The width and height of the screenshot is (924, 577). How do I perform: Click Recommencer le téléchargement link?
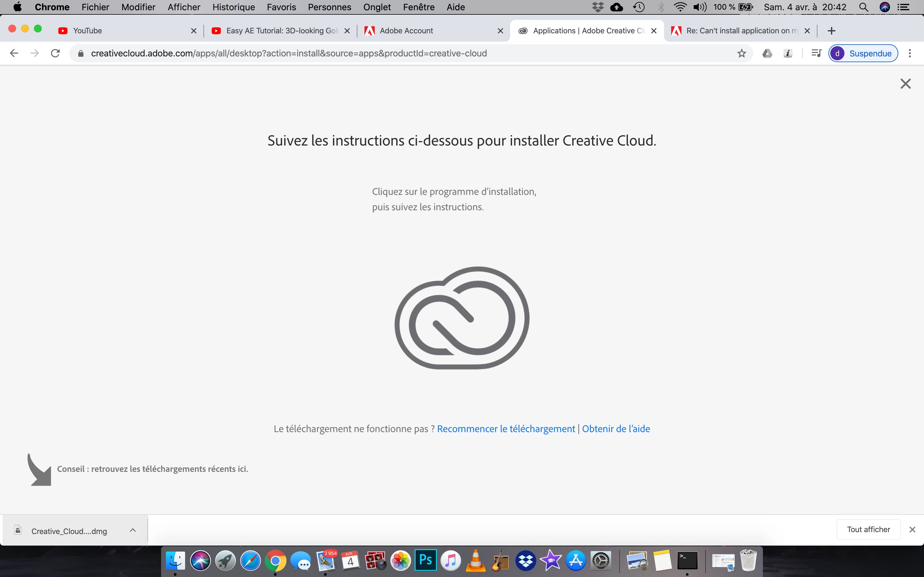[x=506, y=429]
